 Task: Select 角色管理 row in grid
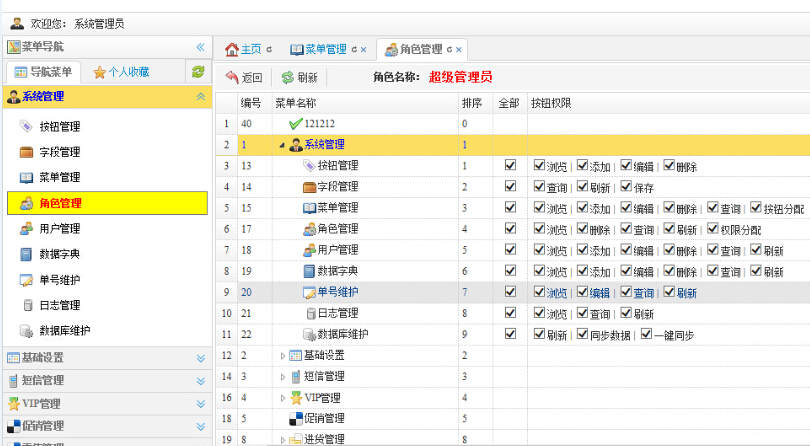338,228
